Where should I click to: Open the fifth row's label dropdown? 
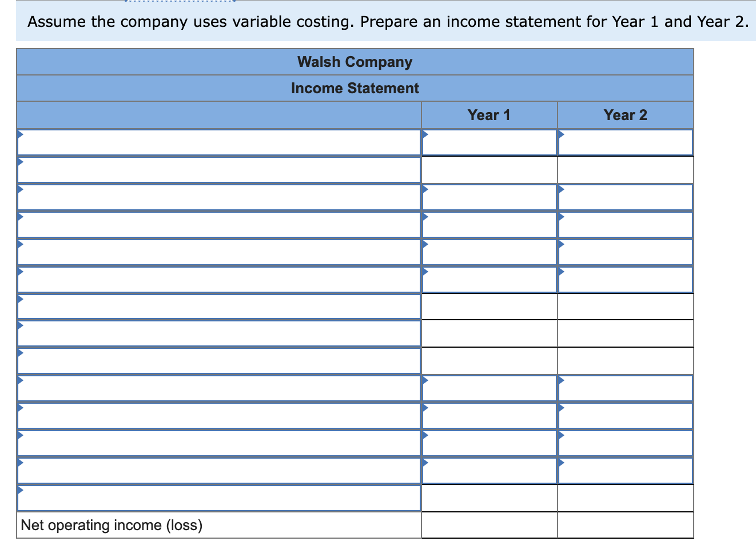(219, 252)
